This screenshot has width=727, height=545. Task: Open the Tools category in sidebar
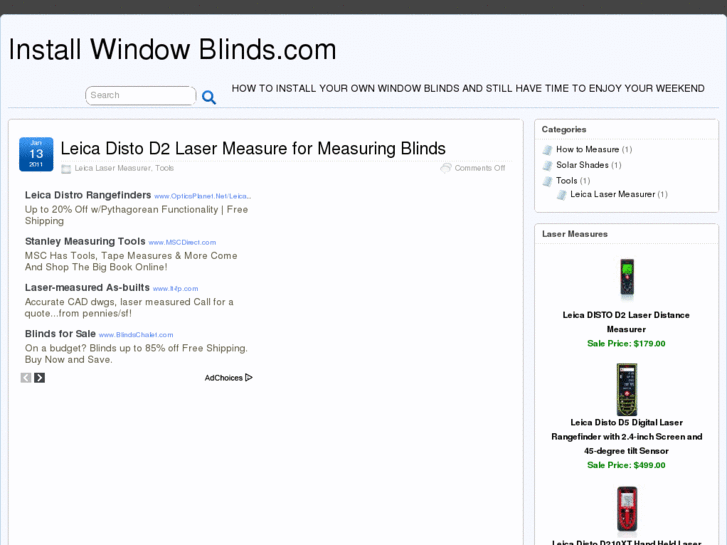[567, 180]
